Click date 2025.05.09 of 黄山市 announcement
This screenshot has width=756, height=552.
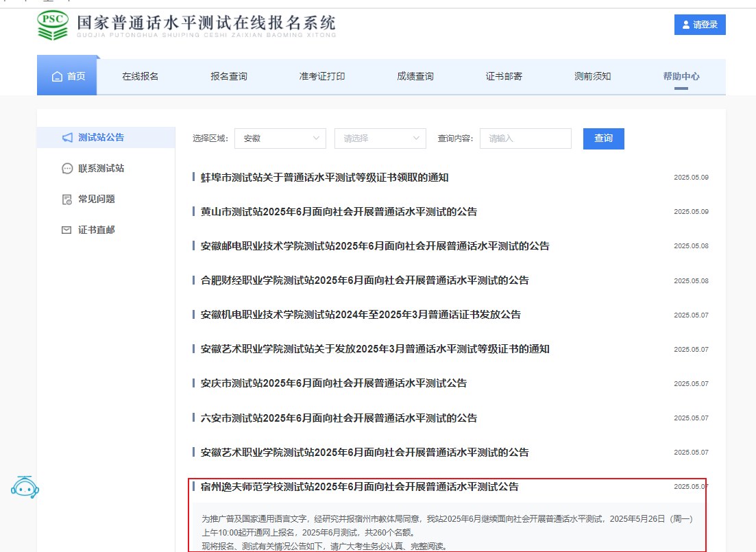point(692,212)
